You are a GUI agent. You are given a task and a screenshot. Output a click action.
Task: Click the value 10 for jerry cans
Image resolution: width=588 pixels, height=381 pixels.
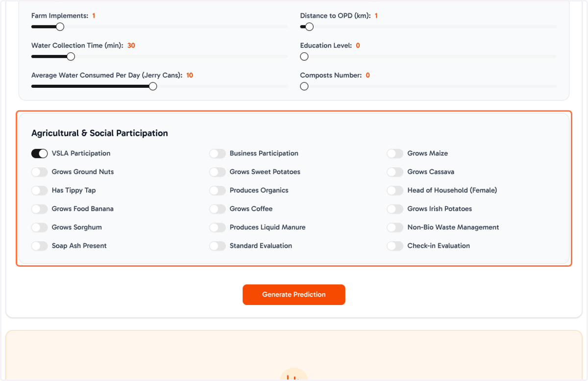coord(190,76)
